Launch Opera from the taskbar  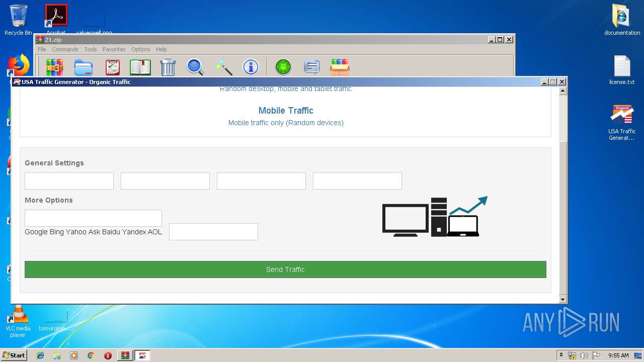click(108, 355)
